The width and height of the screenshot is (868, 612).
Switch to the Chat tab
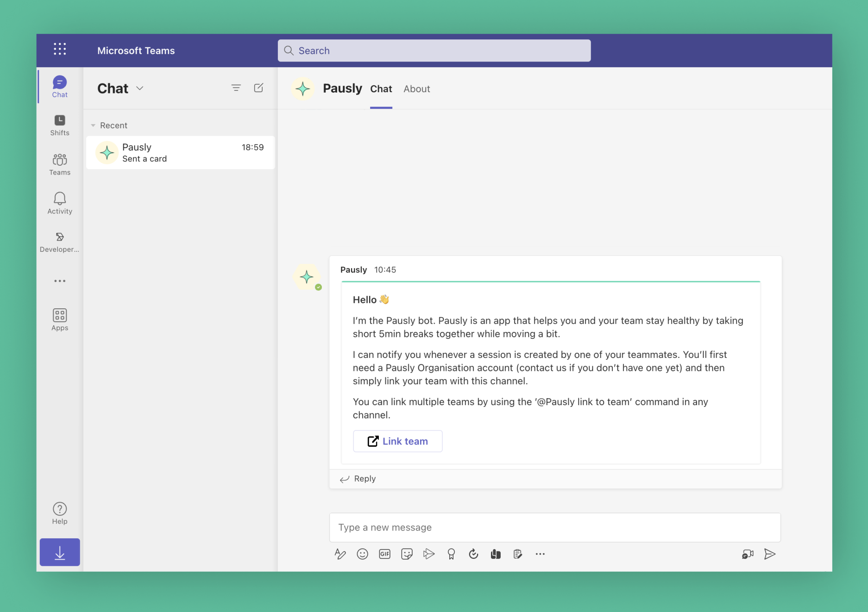381,89
